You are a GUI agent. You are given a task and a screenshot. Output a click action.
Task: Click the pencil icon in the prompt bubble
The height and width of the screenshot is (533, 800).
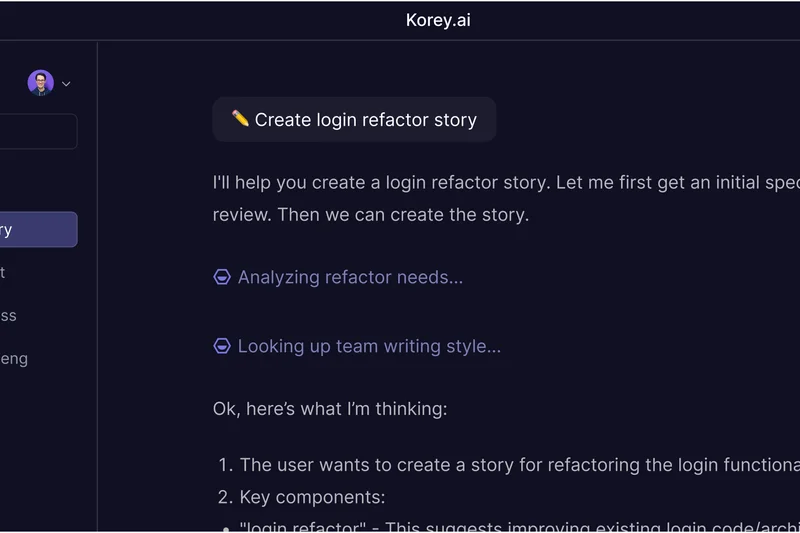(x=240, y=119)
